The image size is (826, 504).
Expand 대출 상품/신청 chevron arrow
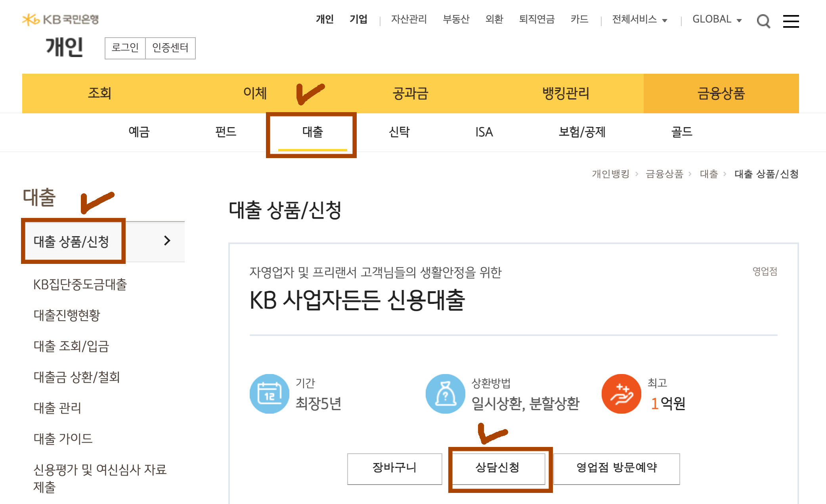[167, 241]
